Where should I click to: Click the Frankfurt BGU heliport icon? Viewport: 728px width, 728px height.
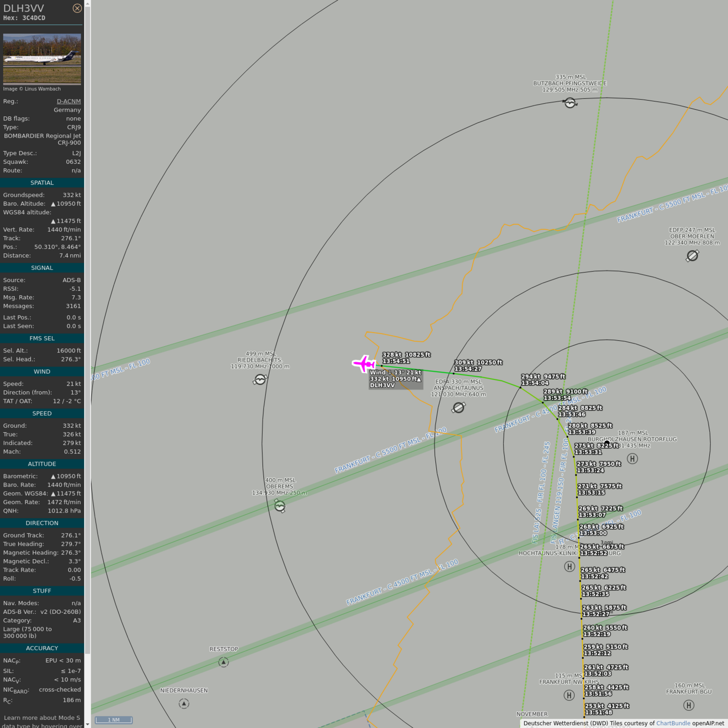(x=689, y=705)
